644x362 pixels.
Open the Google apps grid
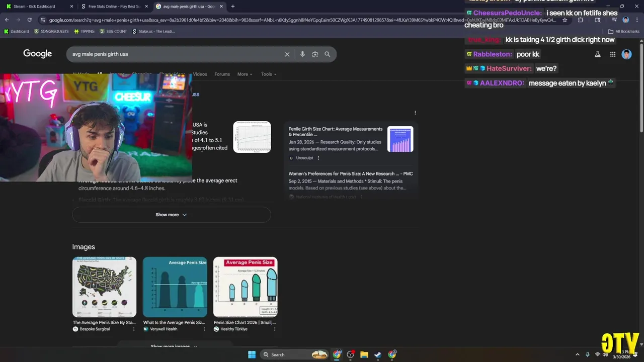tap(612, 54)
